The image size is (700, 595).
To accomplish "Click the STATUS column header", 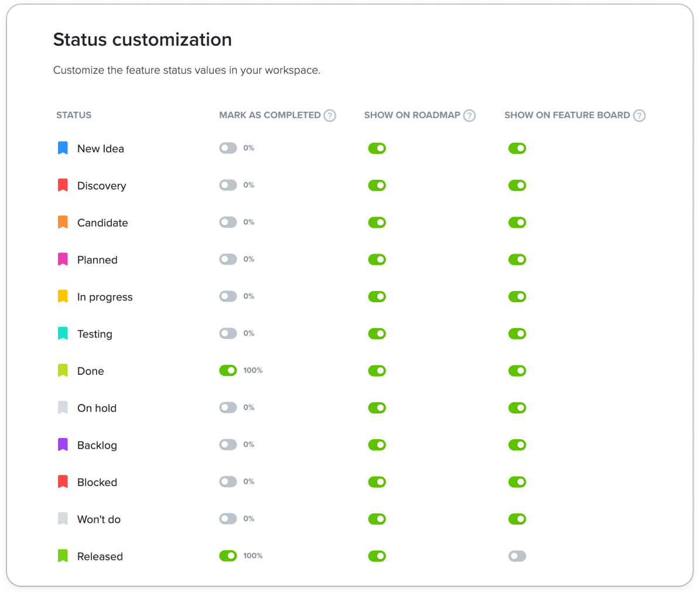I will tap(74, 115).
